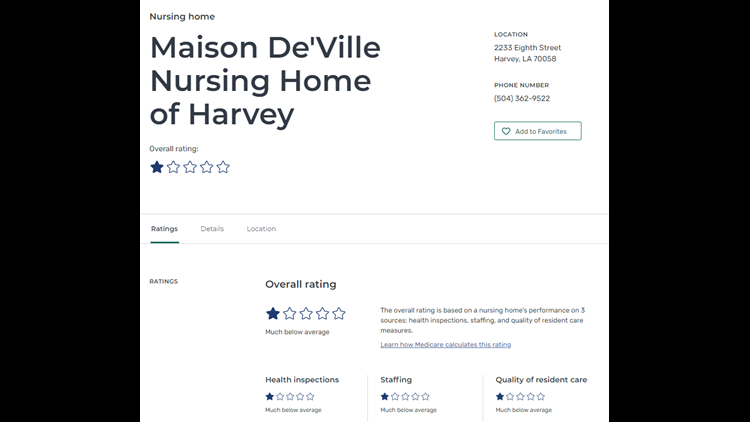The image size is (750, 422).
Task: Select the Staffing heading
Action: (396, 380)
